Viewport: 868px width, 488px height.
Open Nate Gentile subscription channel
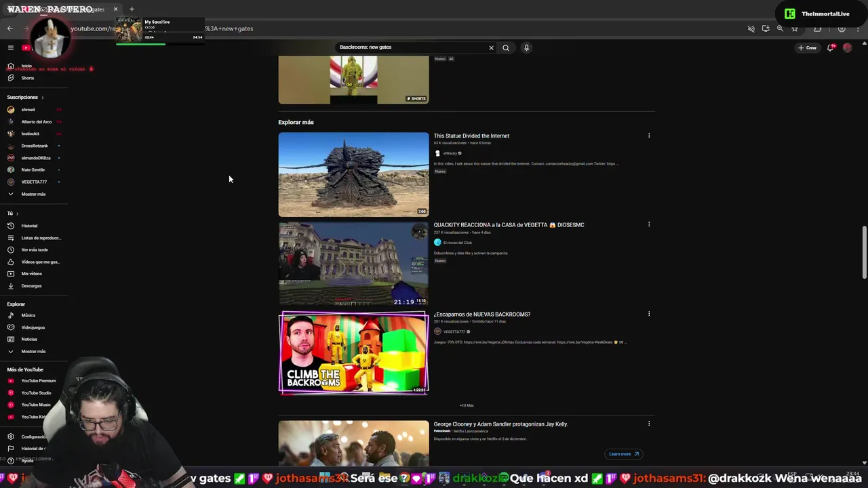pos(33,170)
